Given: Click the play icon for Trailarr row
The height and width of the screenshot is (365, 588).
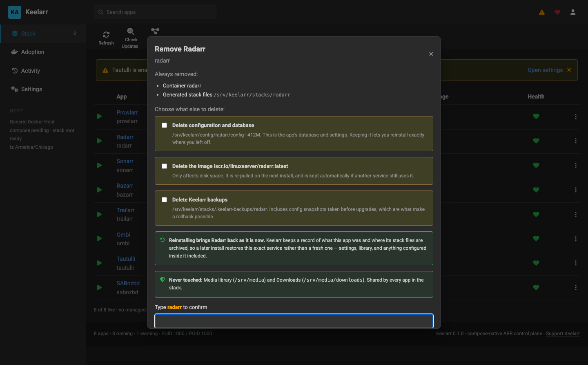Looking at the screenshot, I should tap(100, 215).
